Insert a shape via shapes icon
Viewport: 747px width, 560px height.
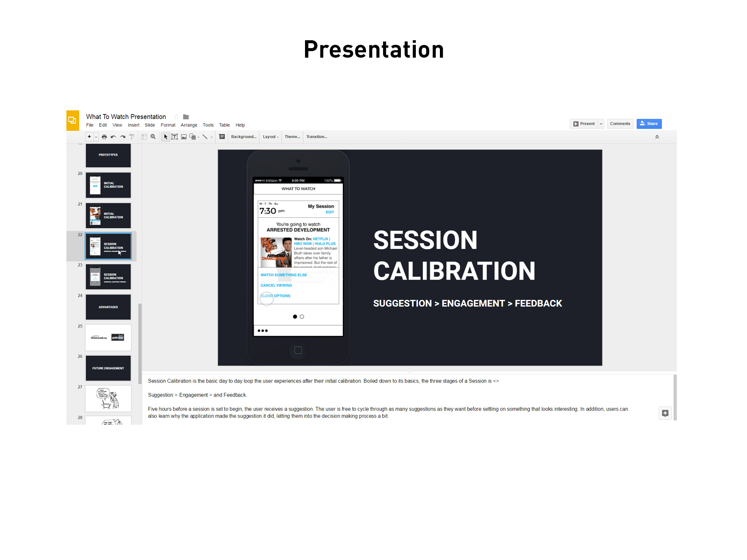[x=193, y=137]
